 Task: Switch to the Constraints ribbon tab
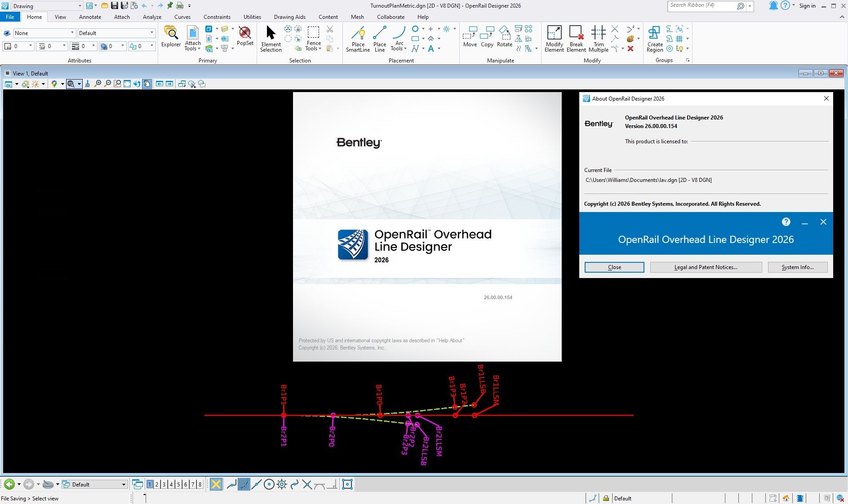tap(217, 17)
